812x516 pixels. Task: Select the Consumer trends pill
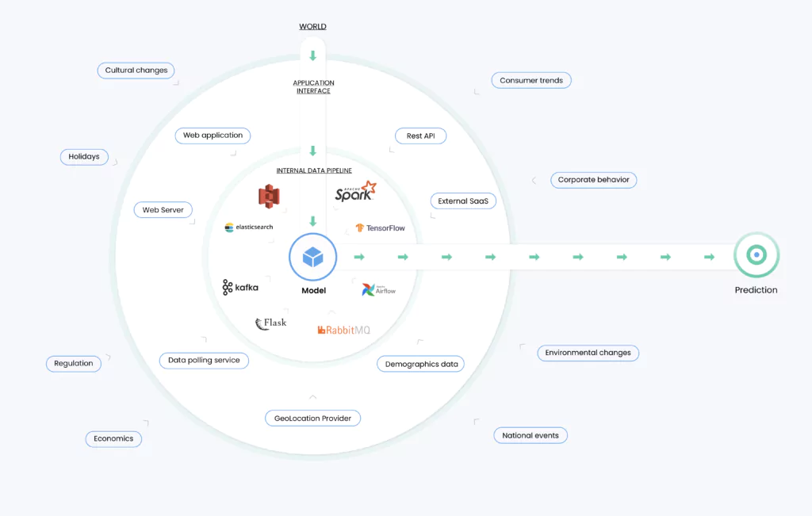point(531,80)
